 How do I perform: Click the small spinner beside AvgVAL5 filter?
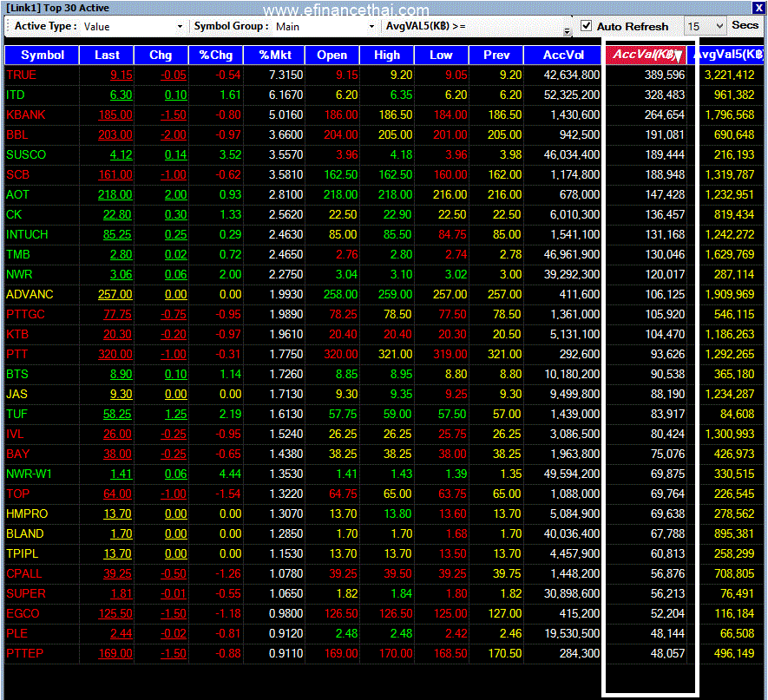pos(568,31)
